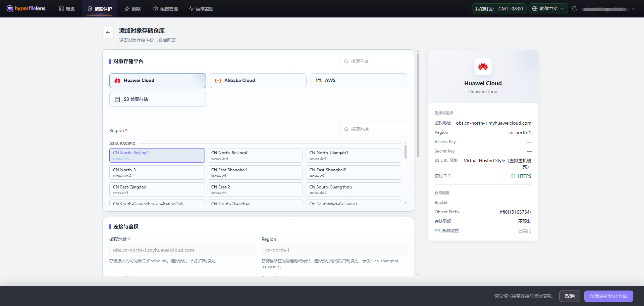Image resolution: width=644 pixels, height=306 pixels.
Task: Expand the user account menu
Action: pyautogui.click(x=608, y=9)
